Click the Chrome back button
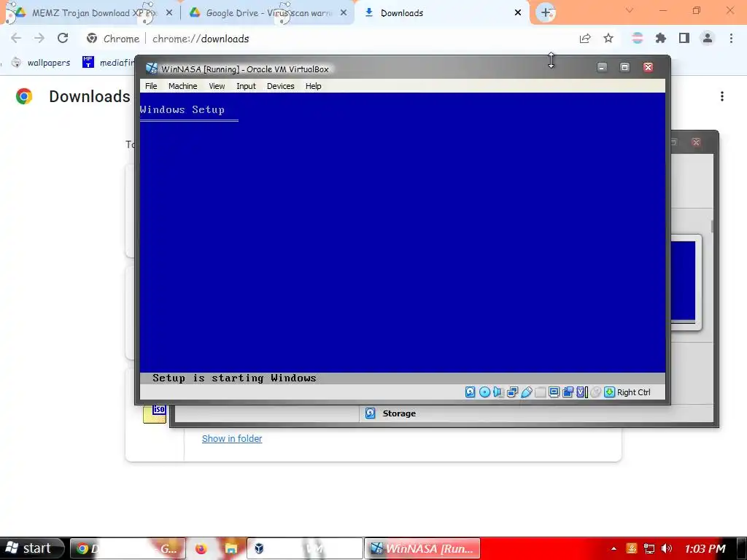Image resolution: width=747 pixels, height=560 pixels. (x=16, y=39)
